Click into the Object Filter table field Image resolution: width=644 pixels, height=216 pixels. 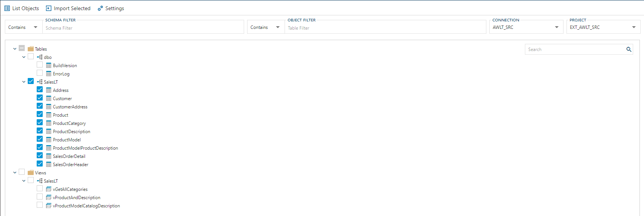pos(385,28)
